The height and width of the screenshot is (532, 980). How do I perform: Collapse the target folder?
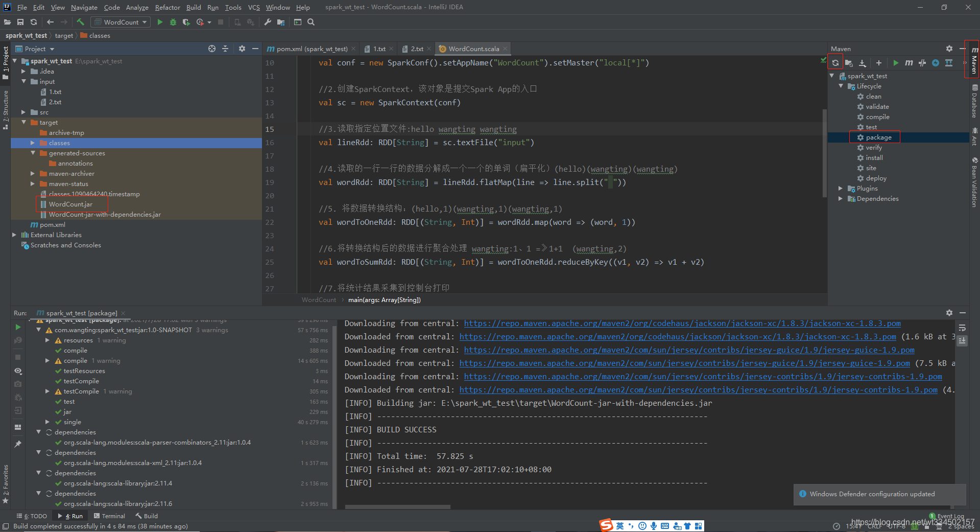click(x=23, y=123)
